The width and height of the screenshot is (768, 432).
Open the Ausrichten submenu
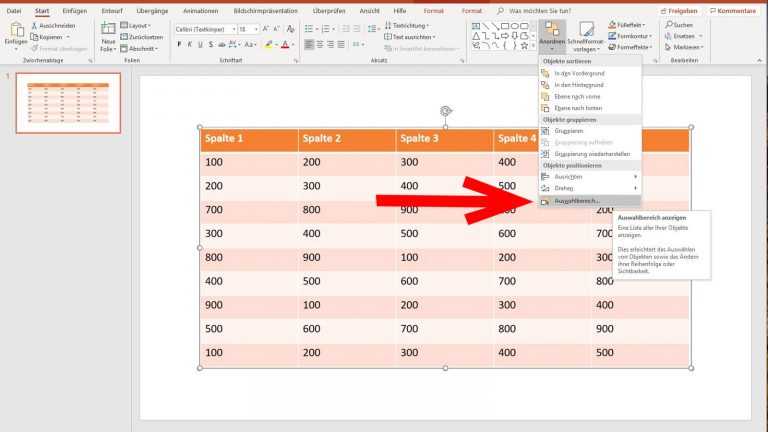click(x=590, y=176)
